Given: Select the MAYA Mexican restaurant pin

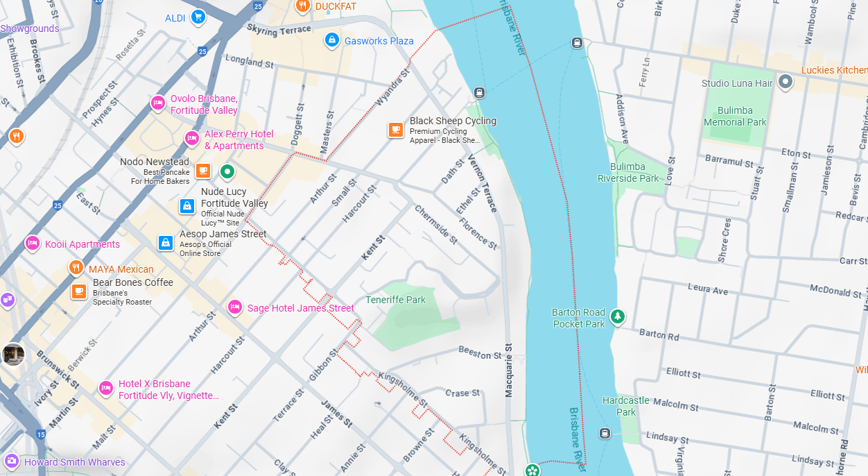Looking at the screenshot, I should [x=76, y=268].
